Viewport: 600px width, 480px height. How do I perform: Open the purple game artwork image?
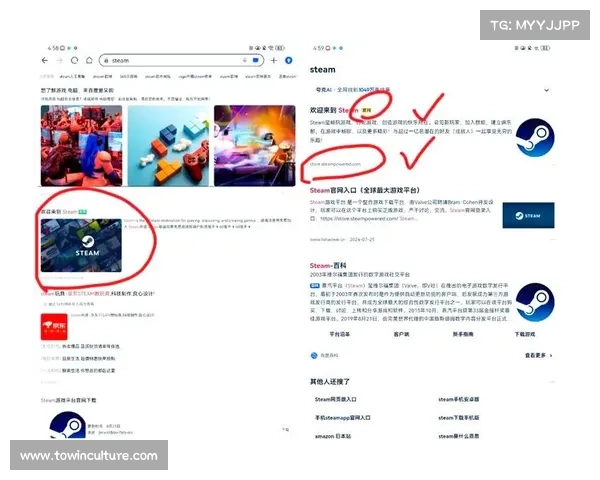pyautogui.click(x=255, y=146)
